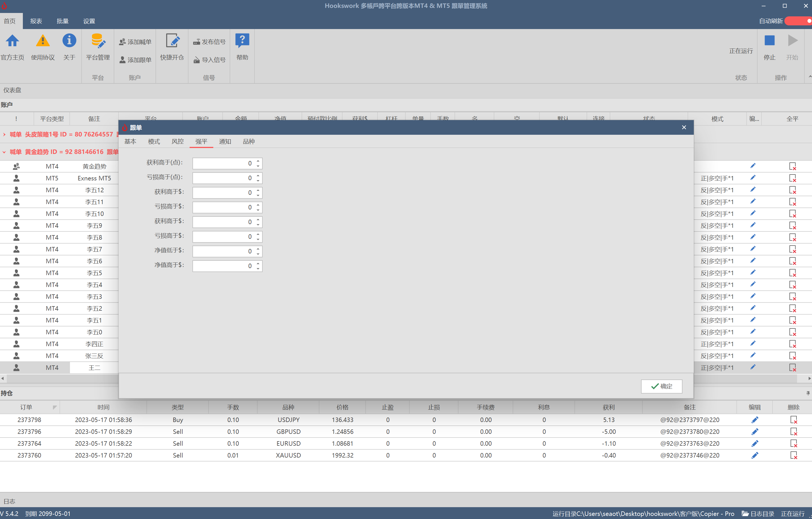Sort by the 平台类型 column header
Screen dimensions: 812x519
52,119
